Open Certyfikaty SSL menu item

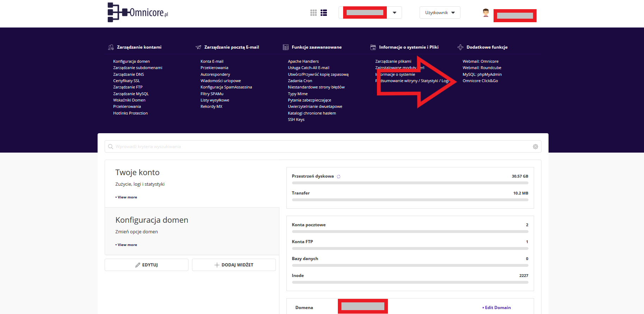click(x=126, y=81)
